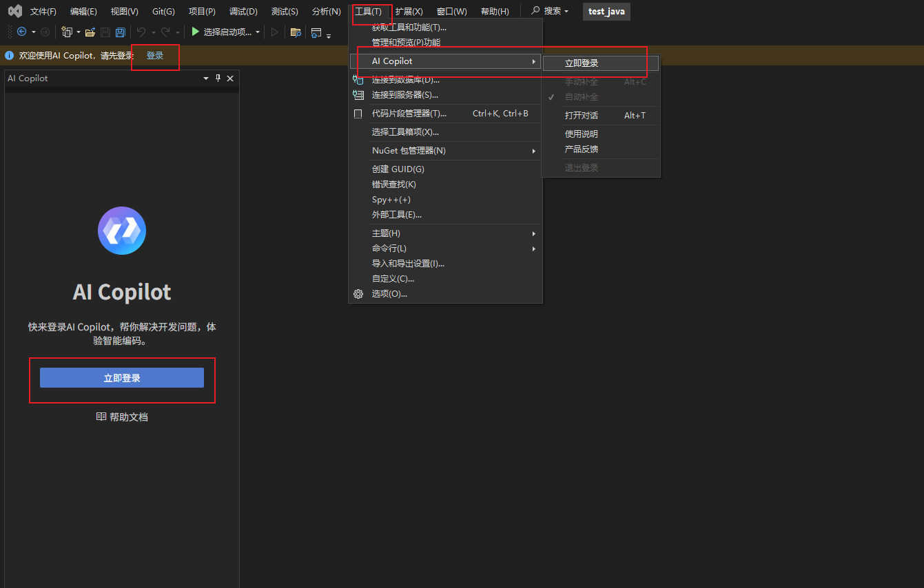Click the undo arrow icon
Screen dimensions: 924x588
(141, 32)
